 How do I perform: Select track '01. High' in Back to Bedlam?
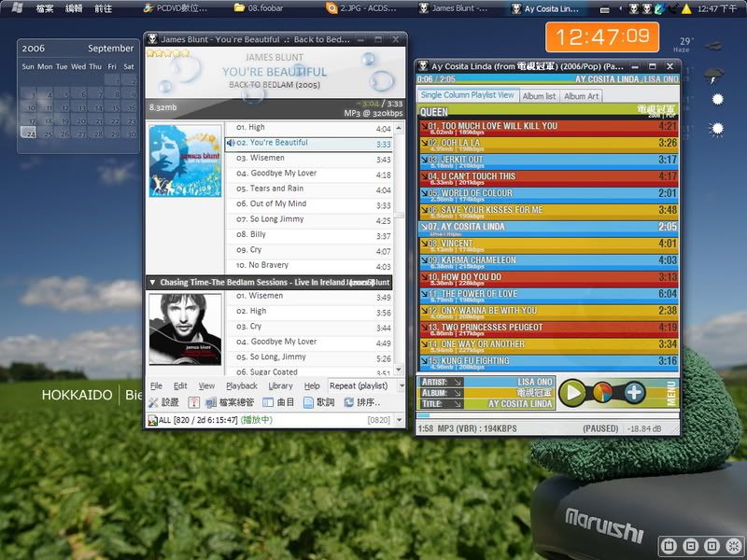(x=309, y=128)
